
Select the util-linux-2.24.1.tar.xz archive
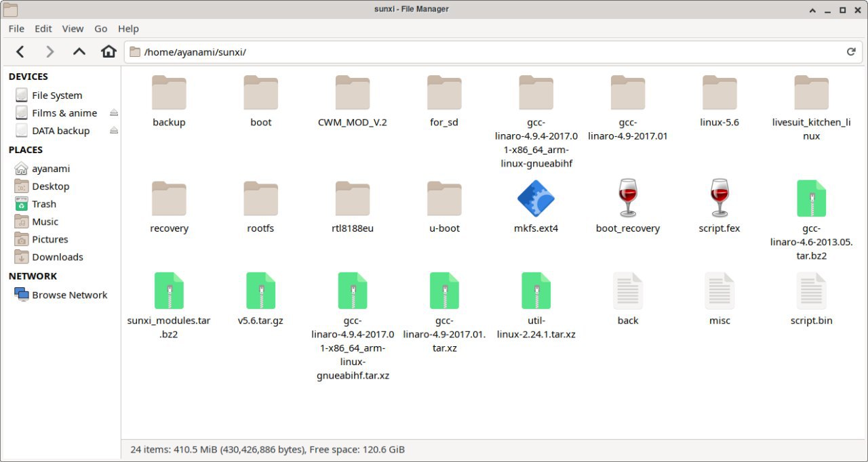pos(536,306)
